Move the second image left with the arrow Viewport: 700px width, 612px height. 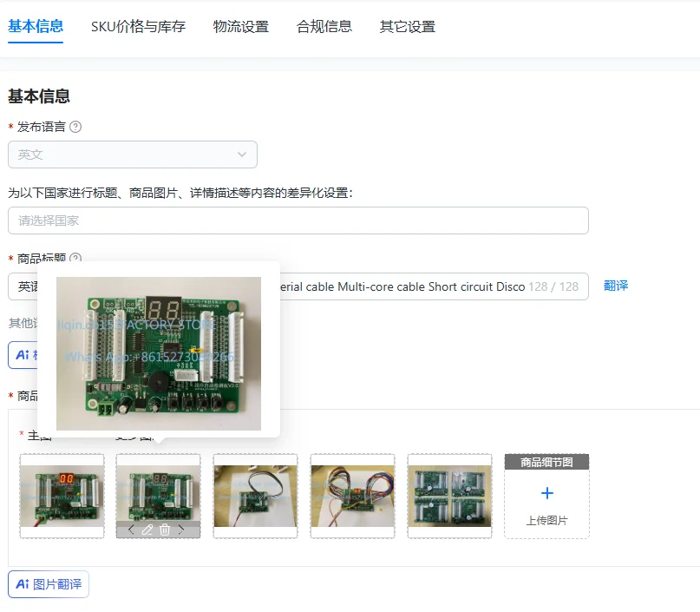(131, 530)
